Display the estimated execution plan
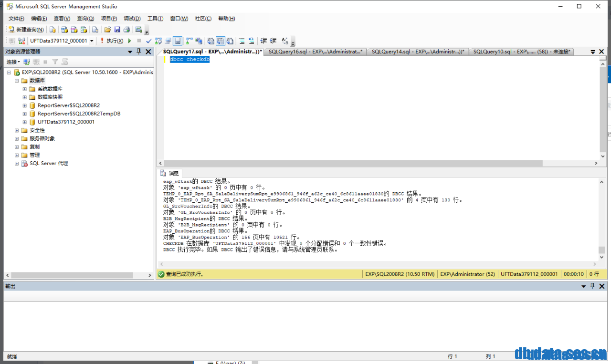This screenshot has width=611, height=364. coord(158,41)
